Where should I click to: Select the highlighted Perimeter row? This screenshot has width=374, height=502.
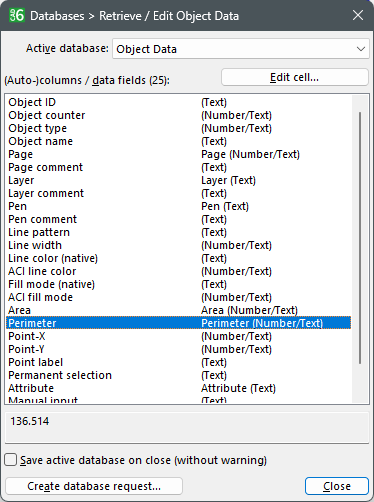click(x=179, y=323)
